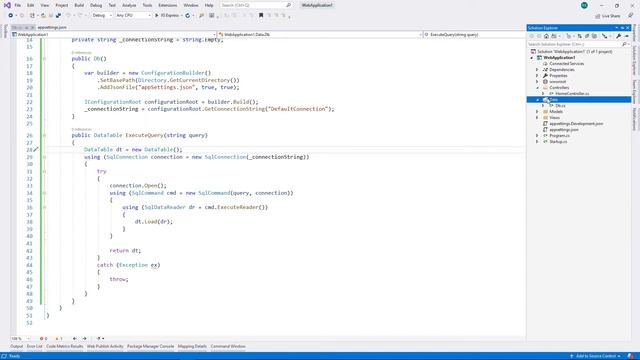Click the search magnifier in Solution Explorer search
This screenshot has width=640, height=360.
tap(624, 44)
